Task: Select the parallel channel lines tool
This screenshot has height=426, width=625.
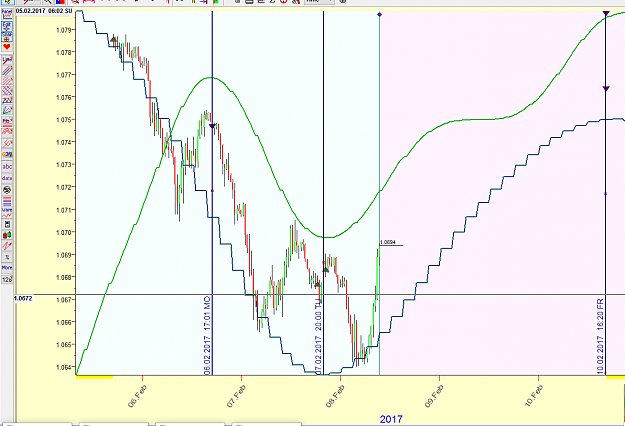Action: click(x=7, y=71)
